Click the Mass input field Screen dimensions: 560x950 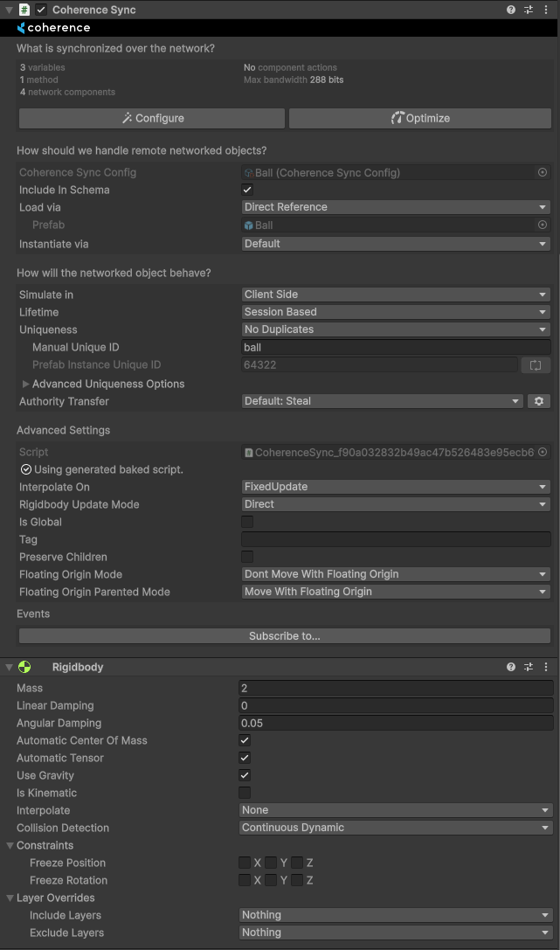(396, 688)
